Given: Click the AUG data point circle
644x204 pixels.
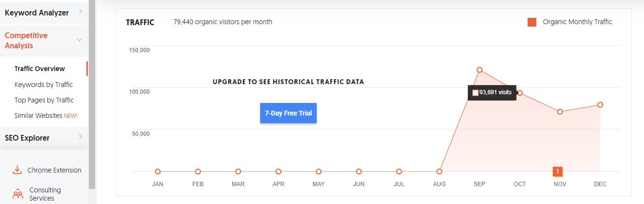Looking at the screenshot, I should [439, 172].
